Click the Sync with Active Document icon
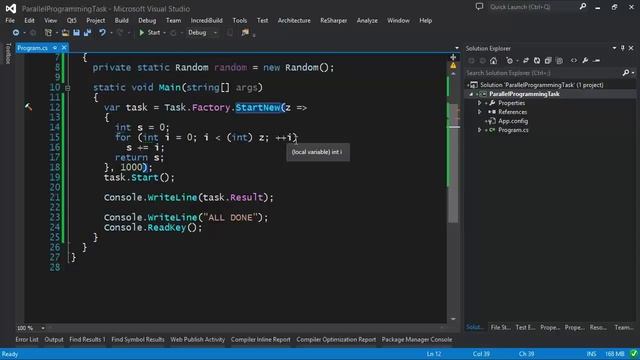 tap(526, 61)
